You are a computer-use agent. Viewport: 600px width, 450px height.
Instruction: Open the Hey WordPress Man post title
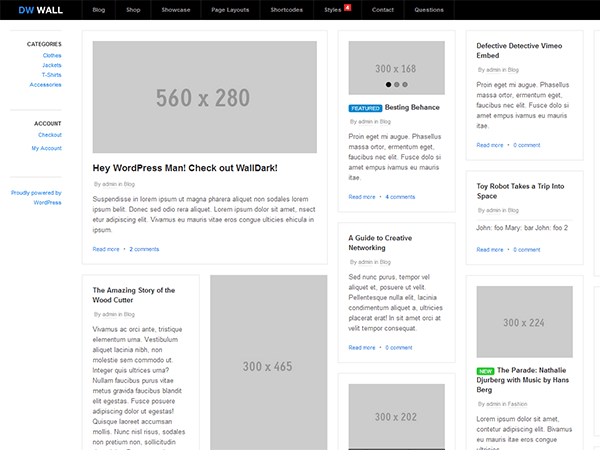[x=185, y=168]
